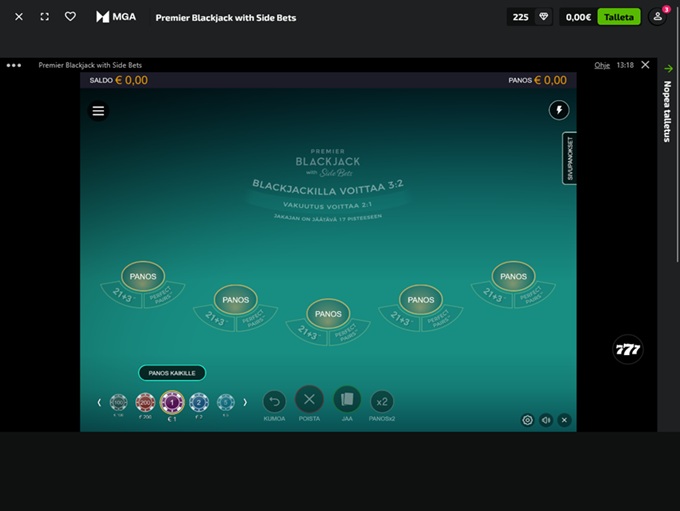The height and width of the screenshot is (511, 680).
Task: Click the green Talleta deposit button
Action: (618, 17)
